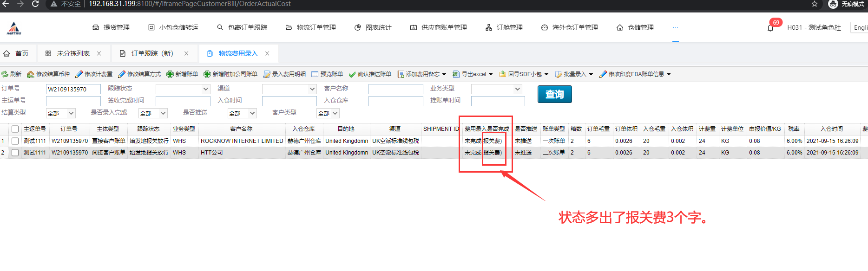Click the 订单号 input field
This screenshot has width=868, height=271.
73,89
